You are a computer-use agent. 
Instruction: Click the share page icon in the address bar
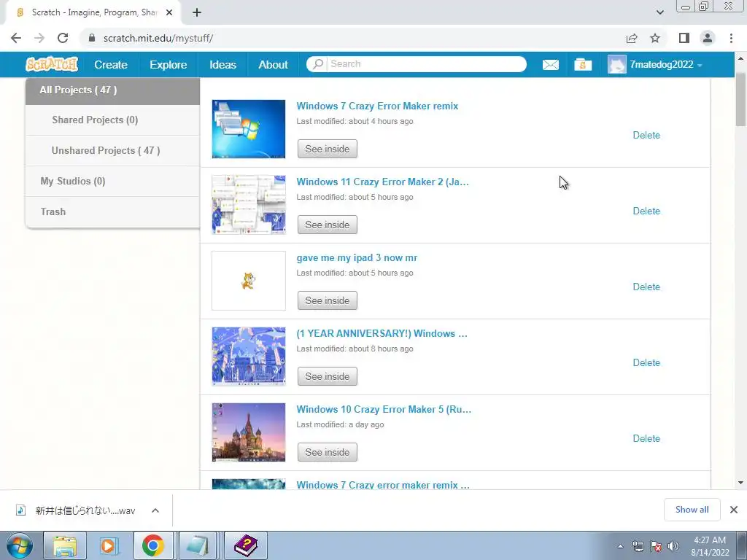click(x=632, y=38)
